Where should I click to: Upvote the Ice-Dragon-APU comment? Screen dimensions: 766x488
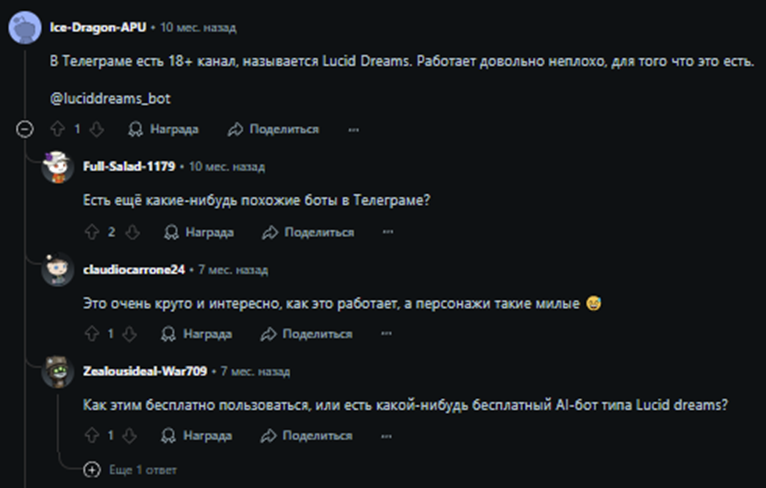(x=57, y=129)
